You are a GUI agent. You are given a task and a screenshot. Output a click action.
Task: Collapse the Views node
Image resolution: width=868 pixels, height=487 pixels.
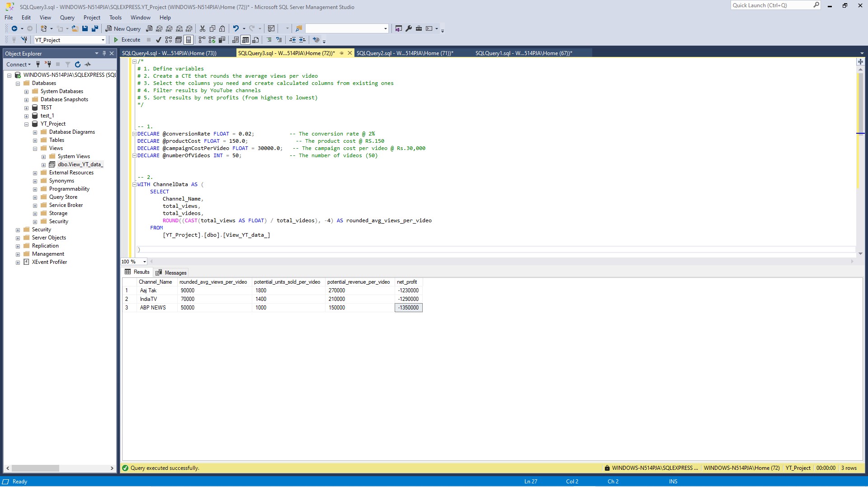tap(35, 148)
